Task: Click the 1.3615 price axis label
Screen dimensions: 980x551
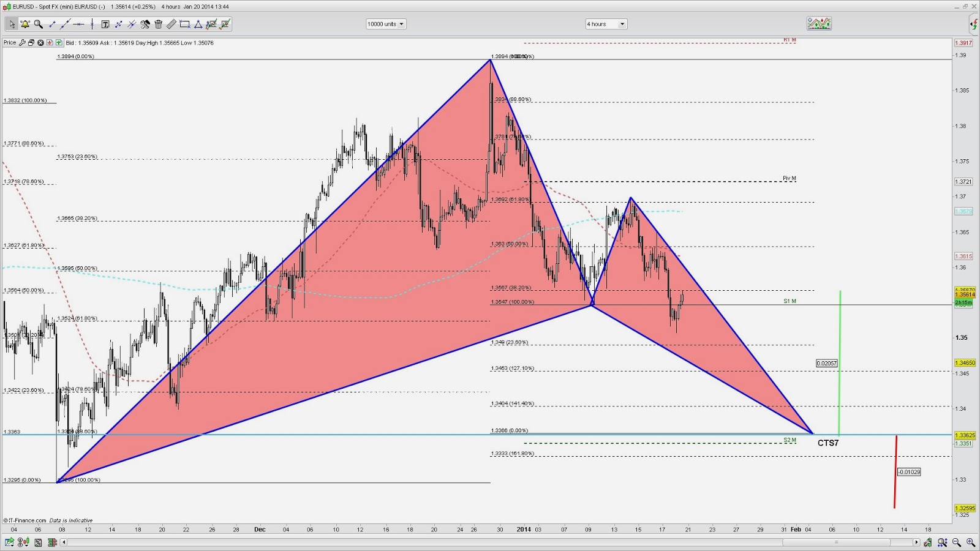Action: (964, 257)
